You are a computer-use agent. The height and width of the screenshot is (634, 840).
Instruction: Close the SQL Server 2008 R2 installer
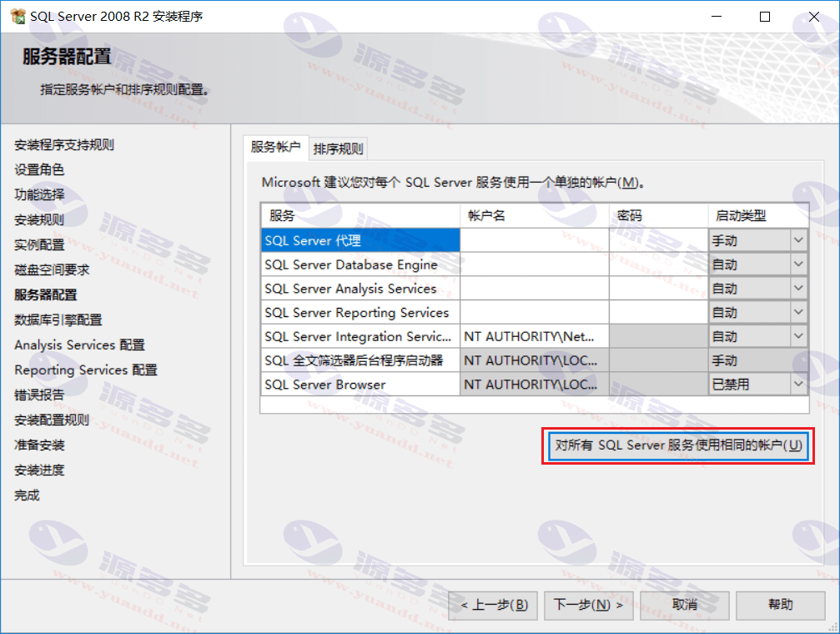pos(814,17)
